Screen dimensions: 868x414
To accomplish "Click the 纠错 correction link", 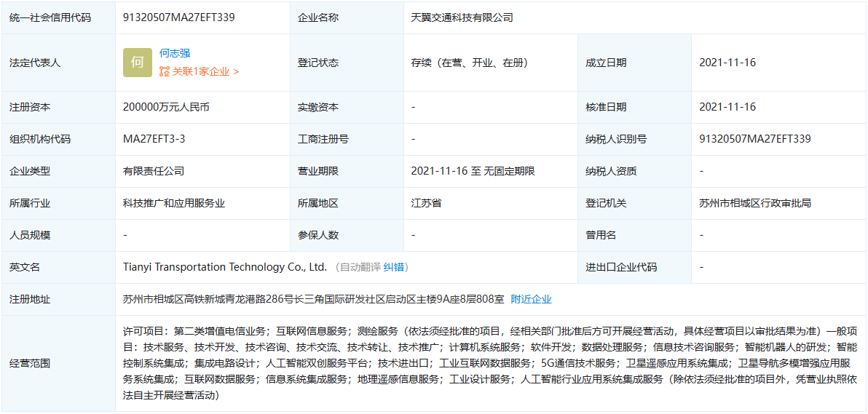I will tap(395, 267).
